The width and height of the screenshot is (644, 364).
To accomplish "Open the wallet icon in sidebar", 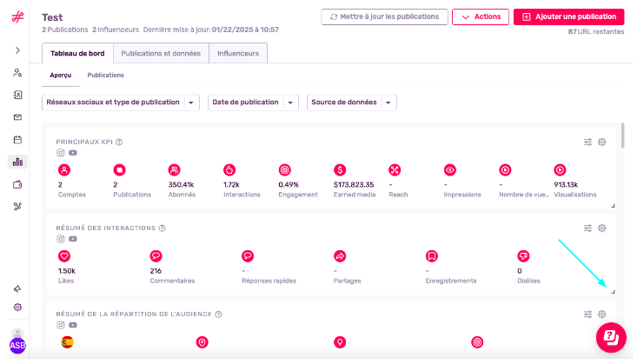I will click(x=17, y=185).
